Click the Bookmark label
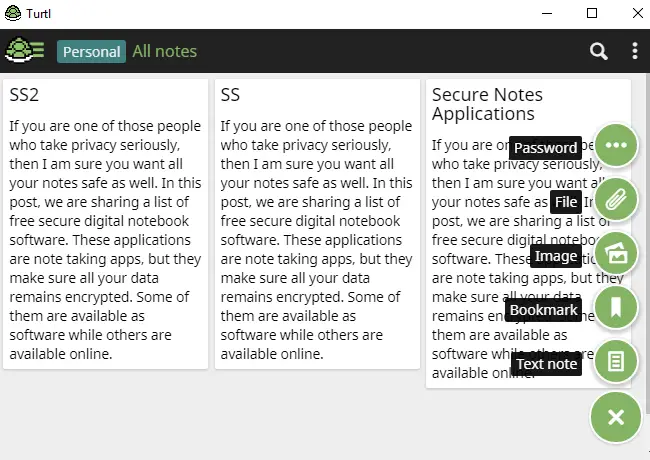 (543, 310)
